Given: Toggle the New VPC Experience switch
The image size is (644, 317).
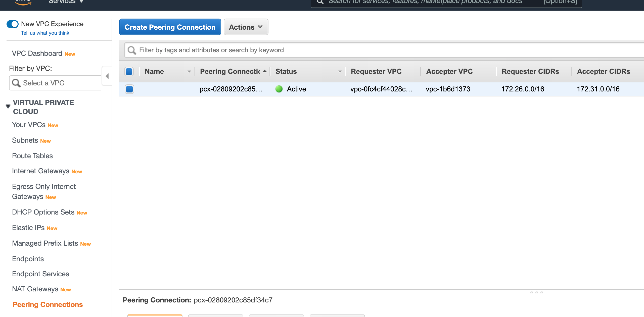Looking at the screenshot, I should tap(13, 24).
